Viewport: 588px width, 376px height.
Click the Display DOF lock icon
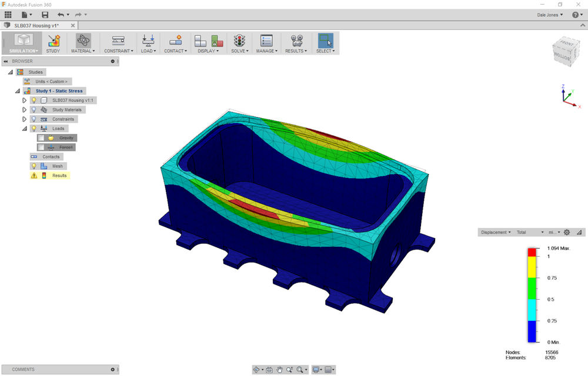217,41
